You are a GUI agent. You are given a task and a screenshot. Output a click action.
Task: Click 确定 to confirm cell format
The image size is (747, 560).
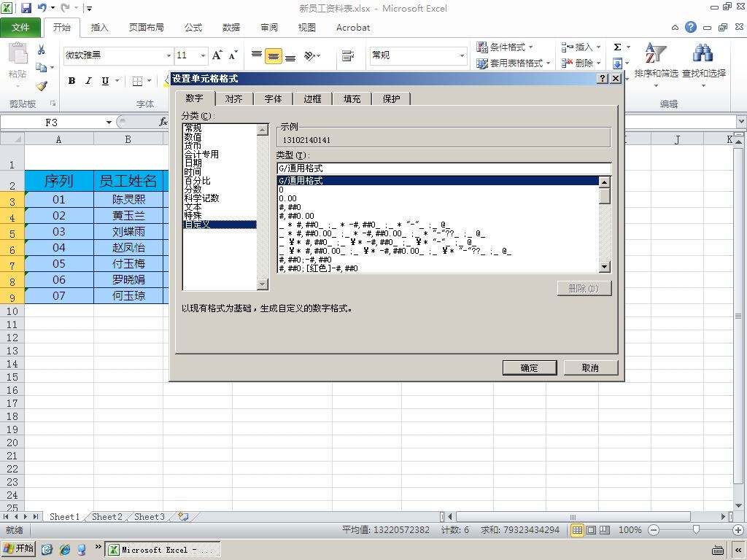(x=530, y=367)
